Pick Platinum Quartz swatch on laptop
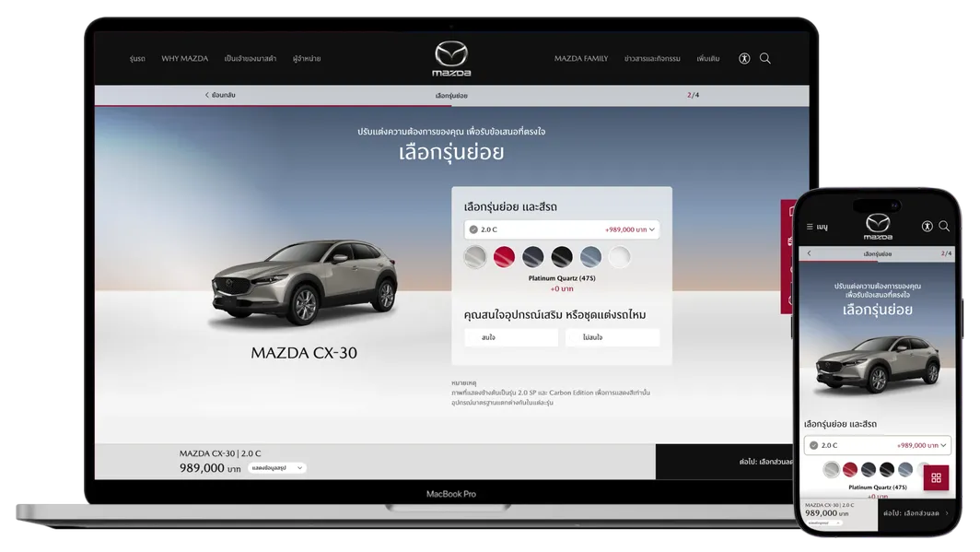Screen dimensions: 980x552 coord(475,257)
